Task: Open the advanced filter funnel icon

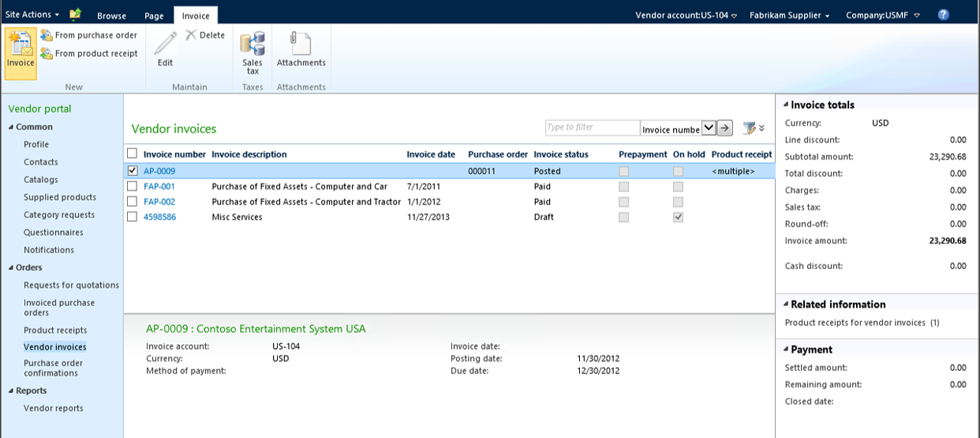Action: [x=750, y=128]
